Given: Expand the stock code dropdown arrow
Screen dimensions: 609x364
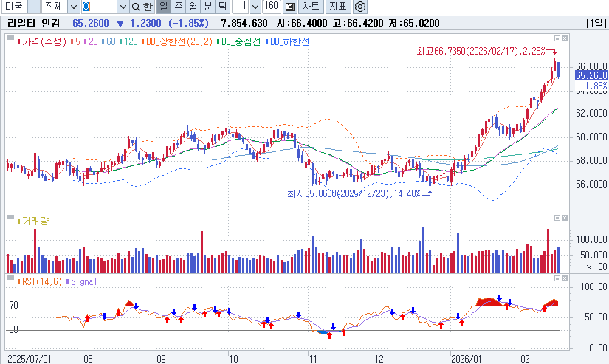Looking at the screenshot, I should (x=122, y=7).
